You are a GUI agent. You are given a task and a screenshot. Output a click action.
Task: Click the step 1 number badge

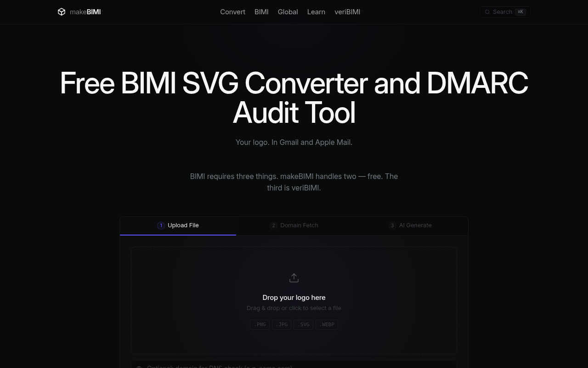pyautogui.click(x=161, y=225)
